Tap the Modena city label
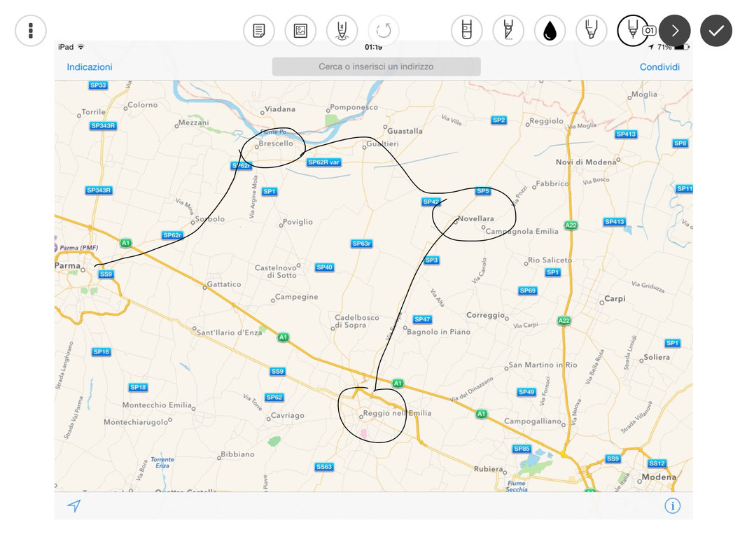The width and height of the screenshot is (747, 560). coord(659,477)
